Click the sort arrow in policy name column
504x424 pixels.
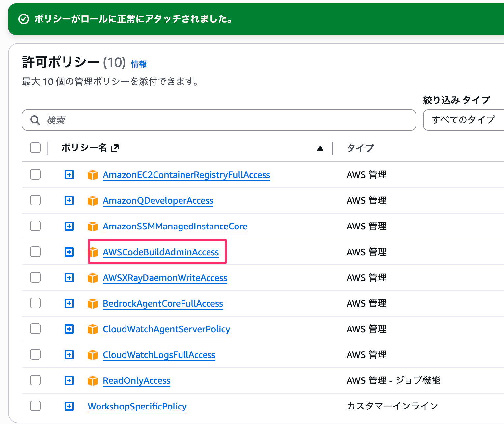pos(320,148)
